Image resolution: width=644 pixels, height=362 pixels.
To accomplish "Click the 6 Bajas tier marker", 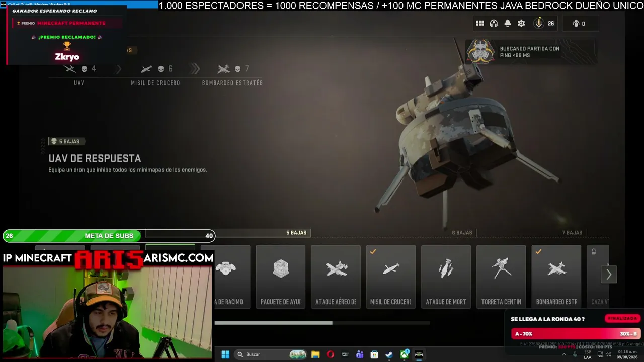I will 462,233.
